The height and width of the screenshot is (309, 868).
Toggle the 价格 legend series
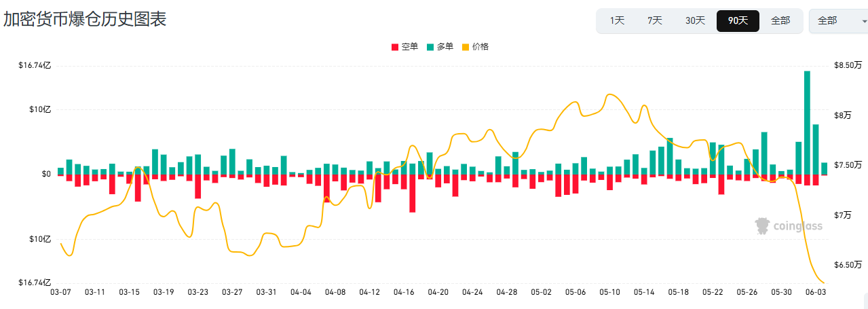[x=475, y=47]
